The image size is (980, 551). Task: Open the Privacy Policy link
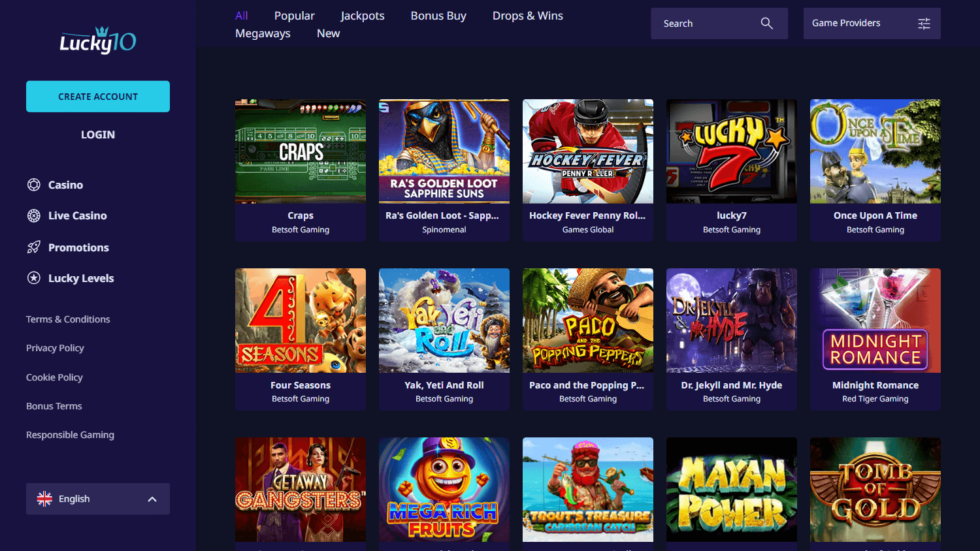(x=55, y=348)
